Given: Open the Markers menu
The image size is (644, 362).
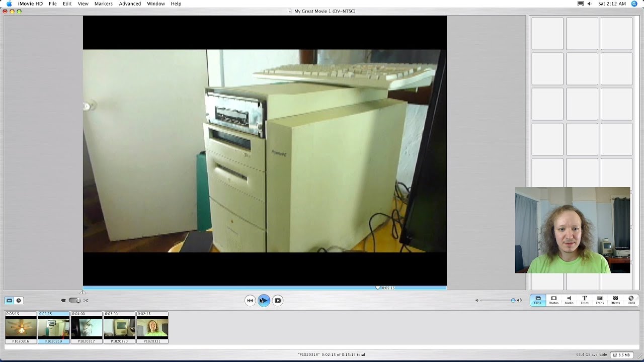Looking at the screenshot, I should click(104, 4).
